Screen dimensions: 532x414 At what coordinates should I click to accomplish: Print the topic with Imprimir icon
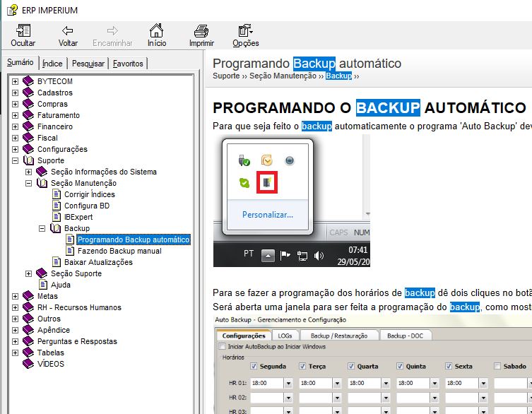[201, 31]
